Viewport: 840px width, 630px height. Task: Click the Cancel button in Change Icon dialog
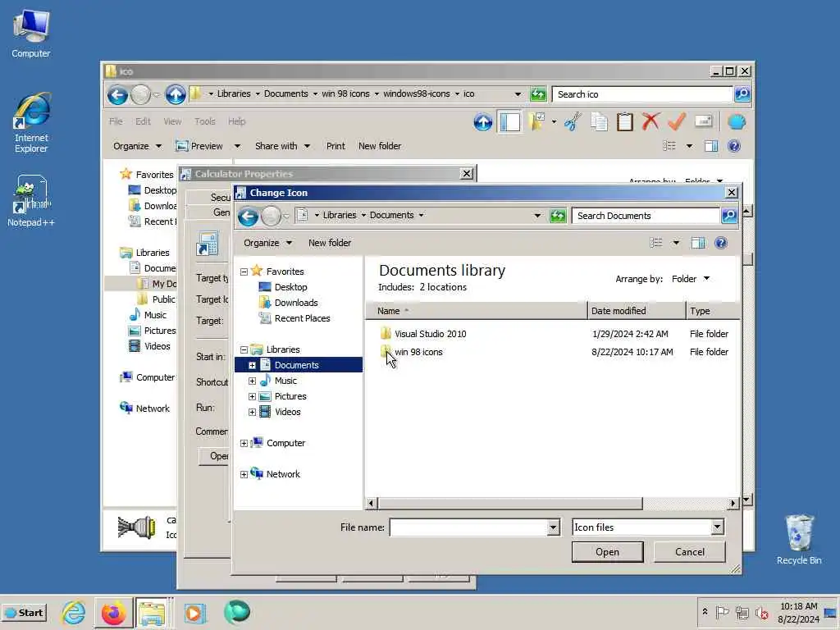[x=689, y=552]
